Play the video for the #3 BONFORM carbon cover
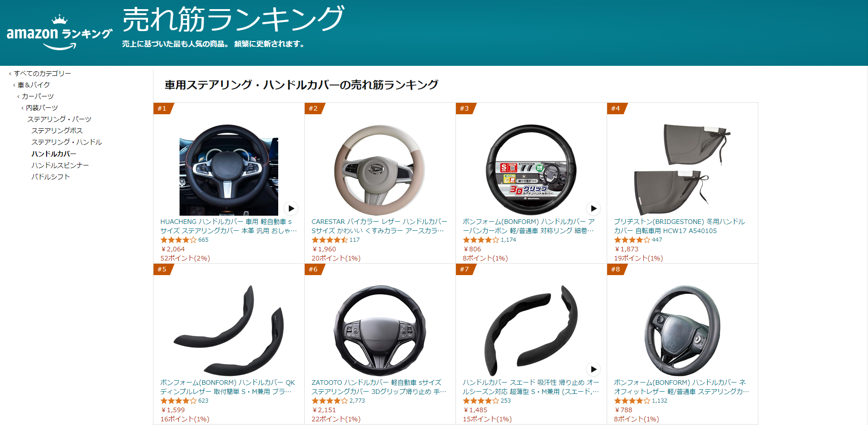The width and height of the screenshot is (868, 425). click(593, 208)
